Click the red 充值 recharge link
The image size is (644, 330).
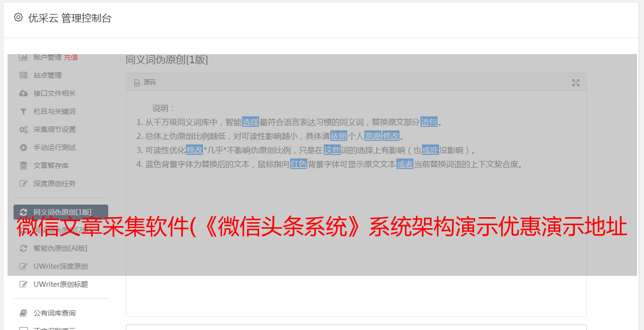[x=71, y=57]
